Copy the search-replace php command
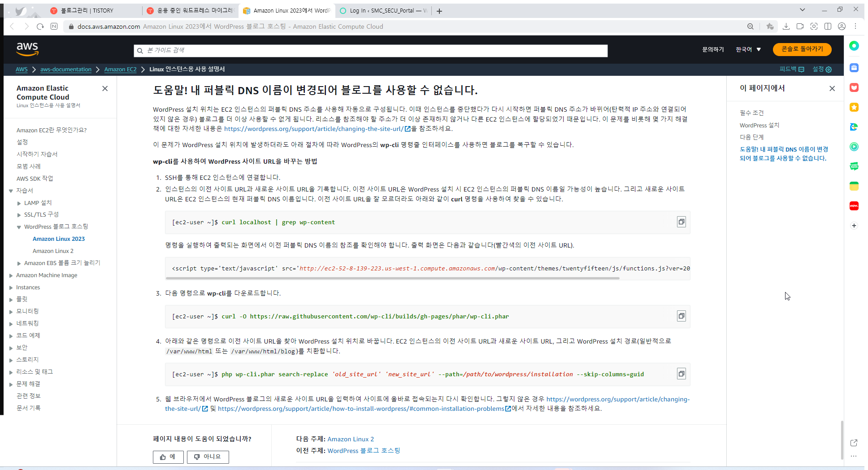This screenshot has width=868, height=470. tap(681, 374)
